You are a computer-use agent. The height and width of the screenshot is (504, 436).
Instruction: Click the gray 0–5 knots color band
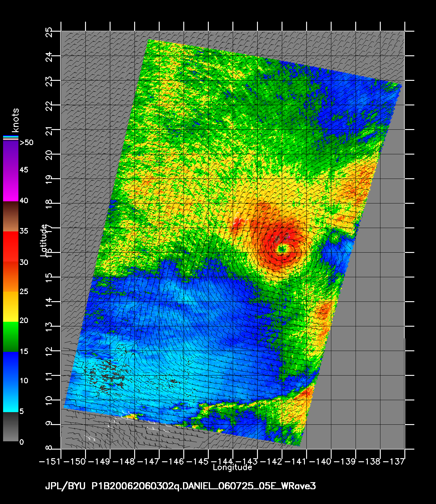[11, 427]
